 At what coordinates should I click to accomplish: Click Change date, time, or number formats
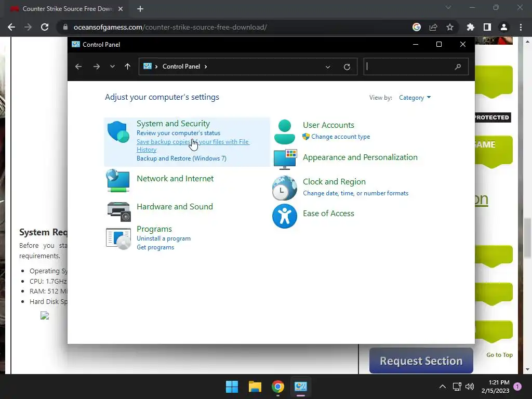[355, 193]
